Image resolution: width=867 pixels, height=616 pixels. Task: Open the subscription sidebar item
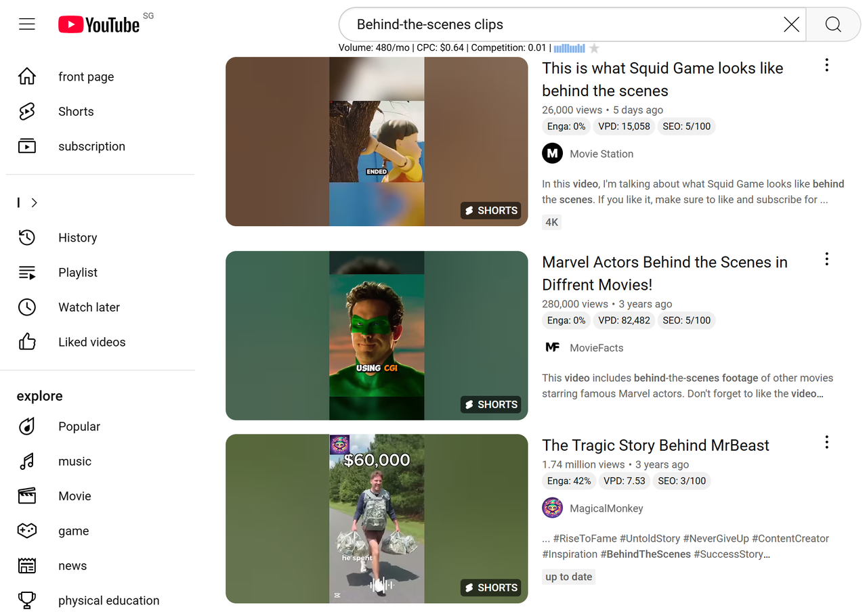point(91,146)
